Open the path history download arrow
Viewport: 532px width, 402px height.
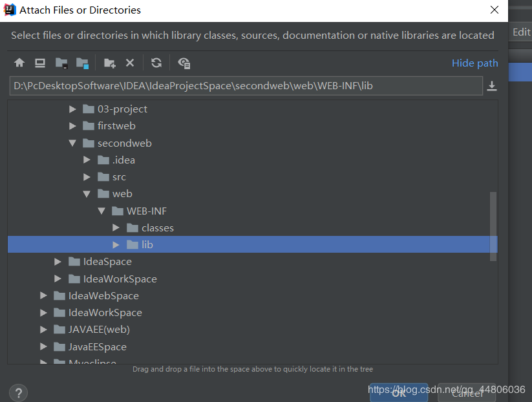492,86
